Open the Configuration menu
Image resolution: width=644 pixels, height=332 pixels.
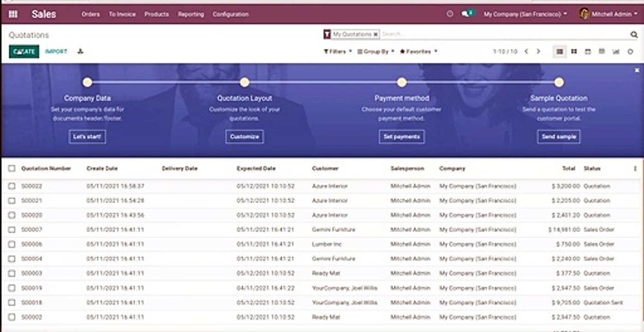point(231,14)
